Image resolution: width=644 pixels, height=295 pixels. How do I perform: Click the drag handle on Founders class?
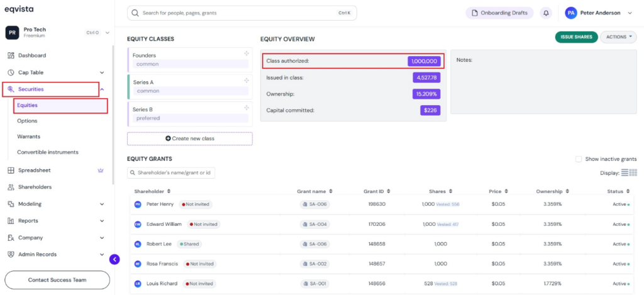pos(247,53)
